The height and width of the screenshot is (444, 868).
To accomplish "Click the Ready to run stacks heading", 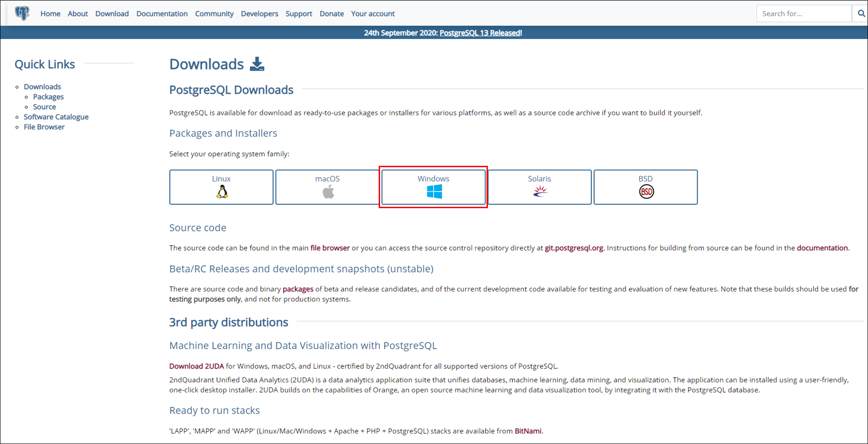I will (x=214, y=410).
